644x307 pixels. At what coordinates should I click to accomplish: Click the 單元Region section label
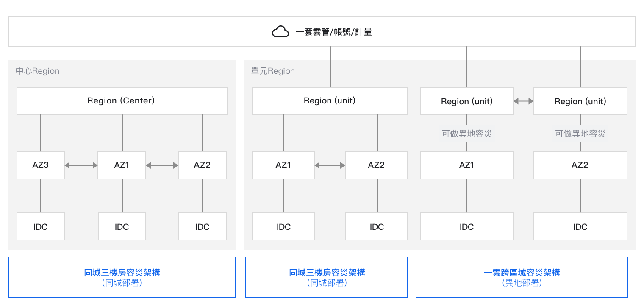tap(273, 71)
